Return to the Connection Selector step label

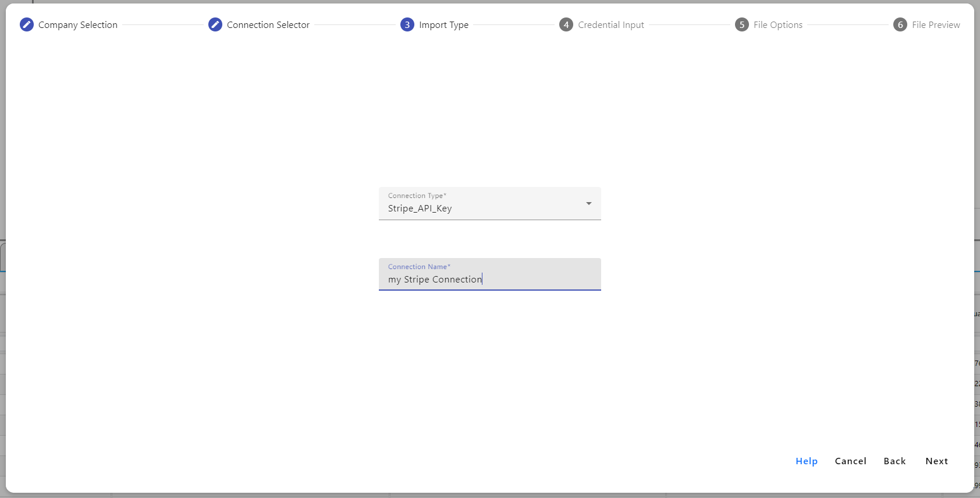(268, 25)
